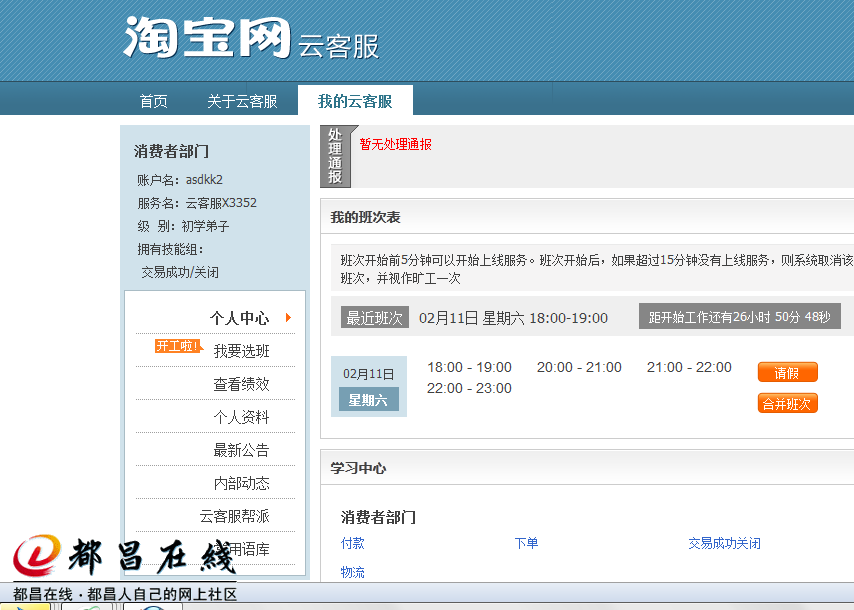Click the countdown 距开始工作还有 box
Viewport: 854px width, 610px height.
click(x=740, y=316)
